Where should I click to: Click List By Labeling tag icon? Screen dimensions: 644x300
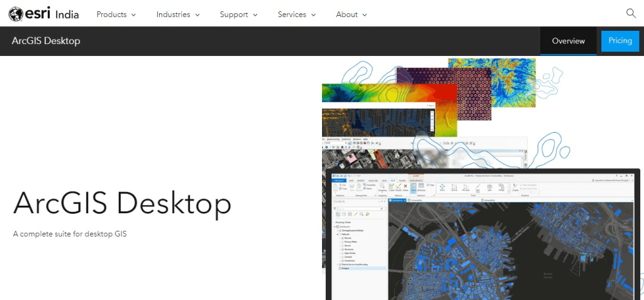[367, 214]
